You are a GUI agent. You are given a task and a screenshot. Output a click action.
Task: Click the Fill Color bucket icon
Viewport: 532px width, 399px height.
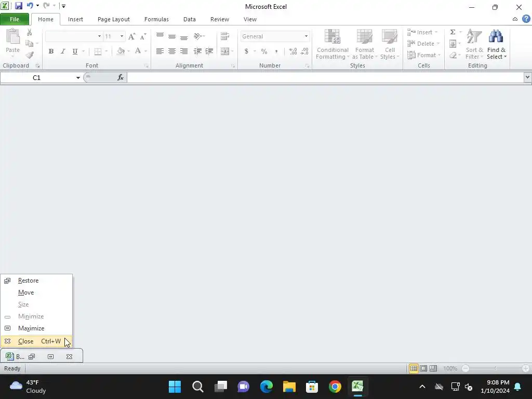tap(121, 51)
